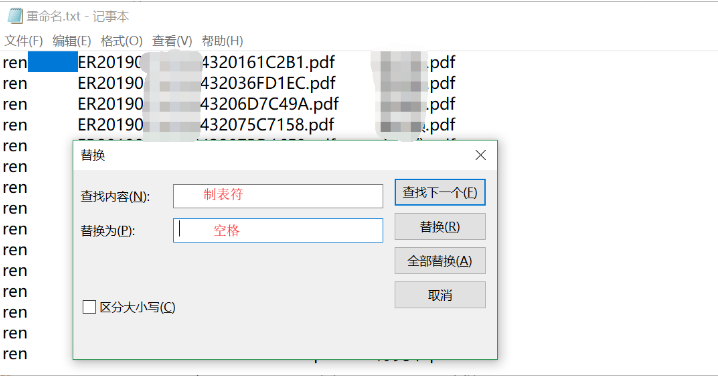718x380 pixels.
Task: Open the 格式(O) menu
Action: point(122,41)
